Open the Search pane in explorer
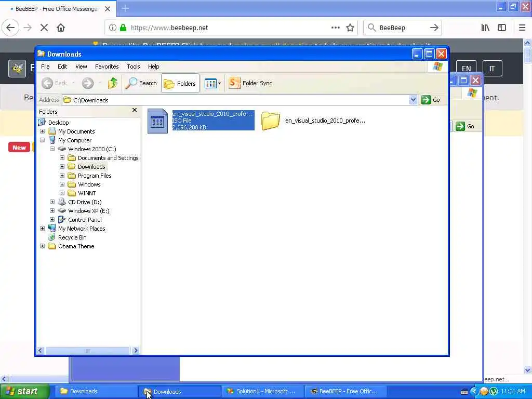This screenshot has width=532, height=399. click(x=141, y=83)
